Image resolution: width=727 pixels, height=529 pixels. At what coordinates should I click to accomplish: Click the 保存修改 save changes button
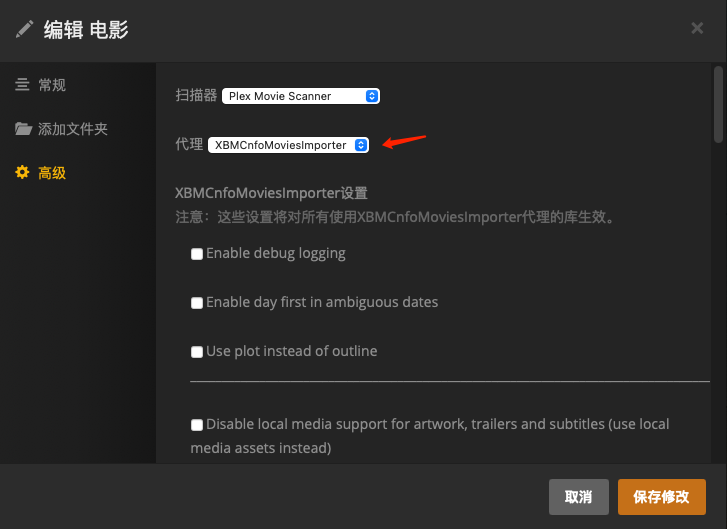pyautogui.click(x=662, y=497)
